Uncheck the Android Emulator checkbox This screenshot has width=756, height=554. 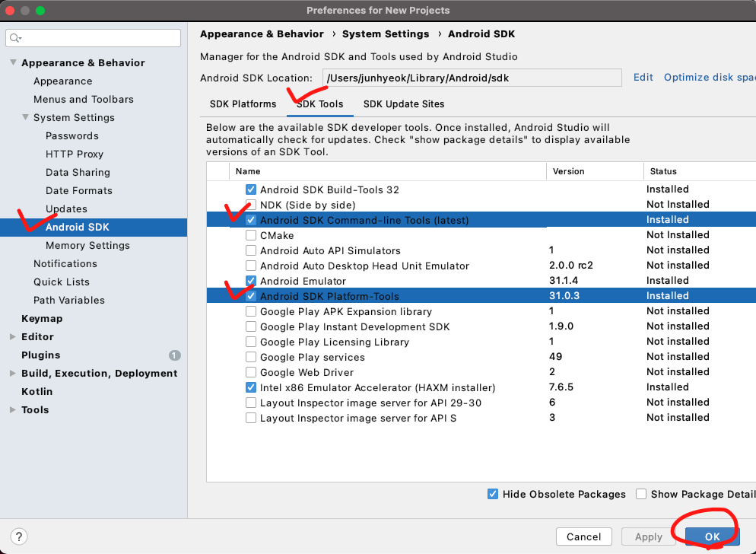(x=251, y=281)
